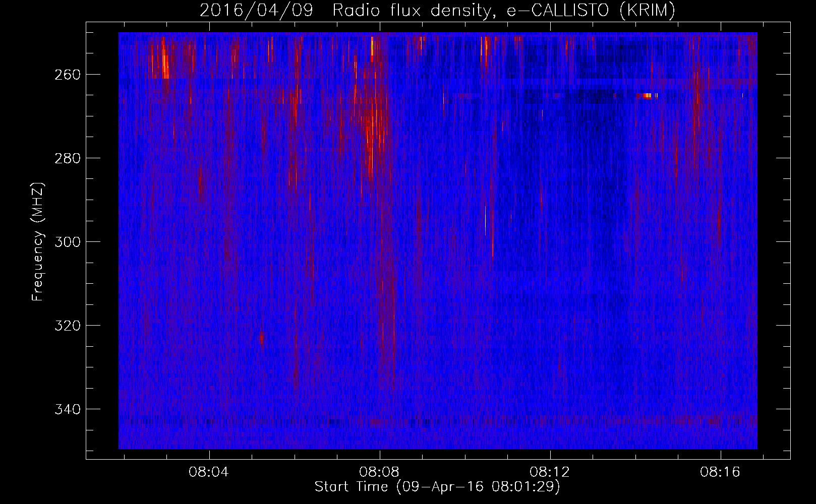The height and width of the screenshot is (504, 816).
Task: Click the 08:08 time tick label
Action: click(x=379, y=472)
